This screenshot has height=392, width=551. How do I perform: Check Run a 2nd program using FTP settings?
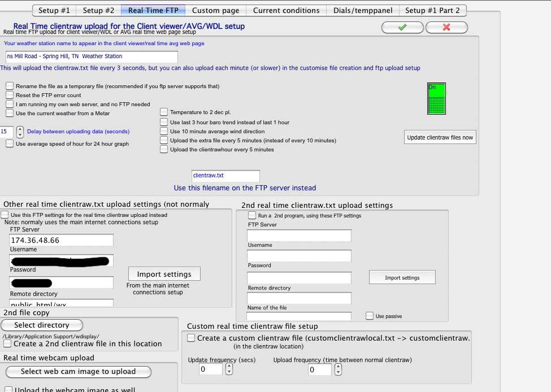tap(252, 215)
